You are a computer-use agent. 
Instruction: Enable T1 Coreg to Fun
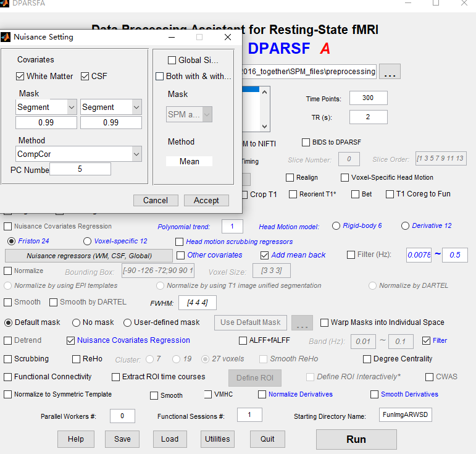pos(390,194)
